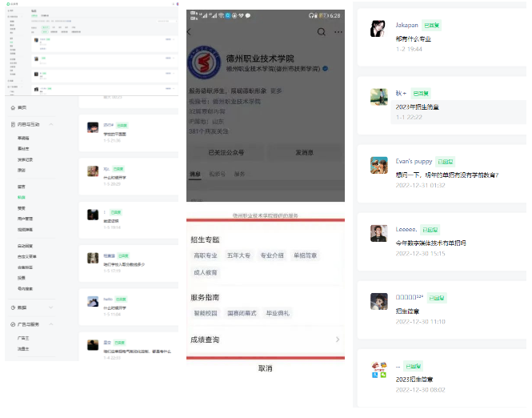Click Evan's puppy avatar image
The width and height of the screenshot is (532, 418).
click(x=379, y=165)
